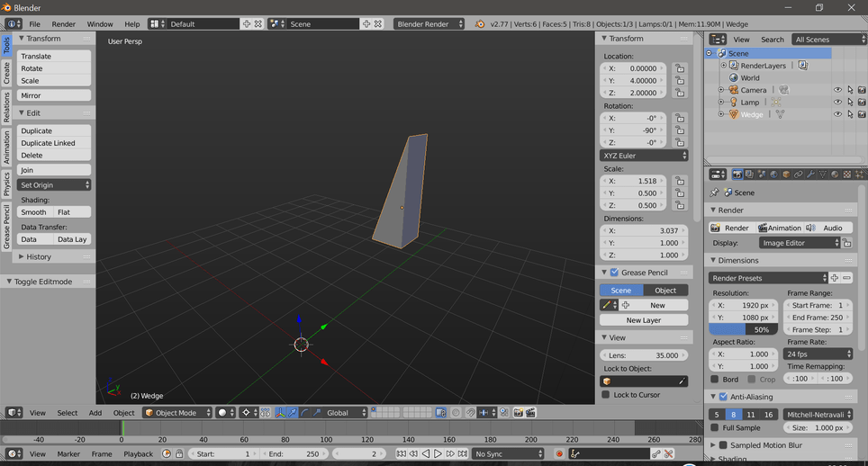The width and height of the screenshot is (868, 466).
Task: Click the auto keyframe record button
Action: point(558,454)
